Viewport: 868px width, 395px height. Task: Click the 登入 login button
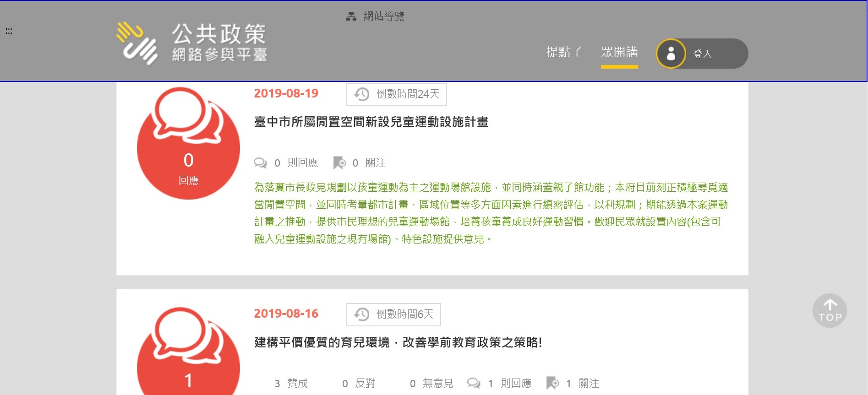click(702, 54)
